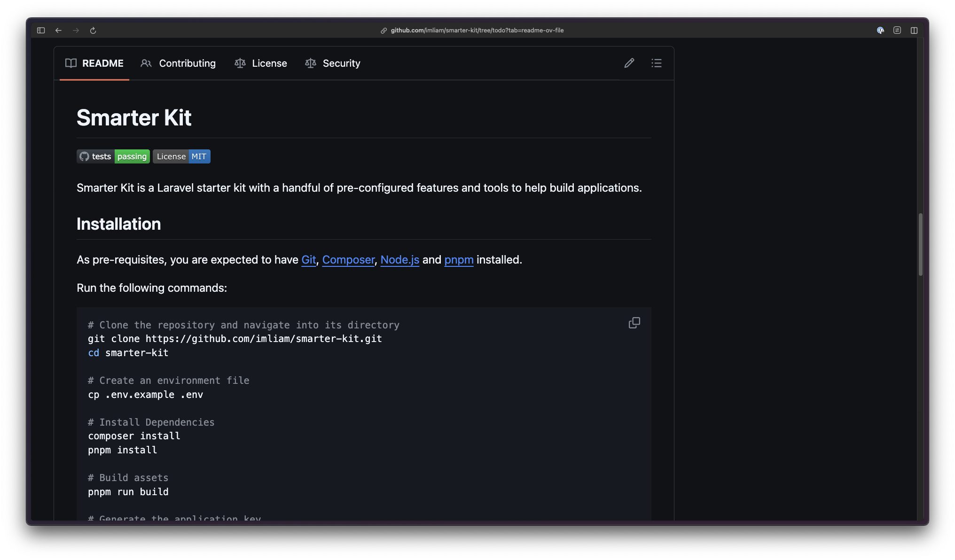Screen dimensions: 955x560
Task: Follow the Git link
Action: 309,260
